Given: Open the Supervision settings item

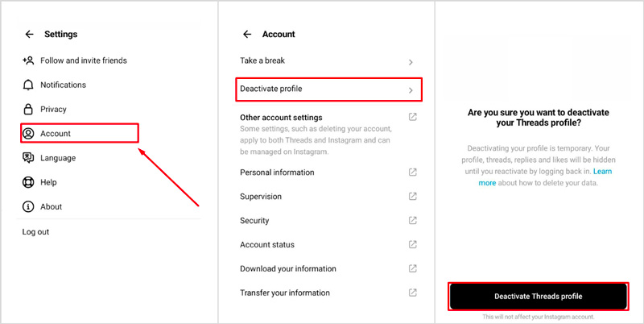Looking at the screenshot, I should point(328,197).
